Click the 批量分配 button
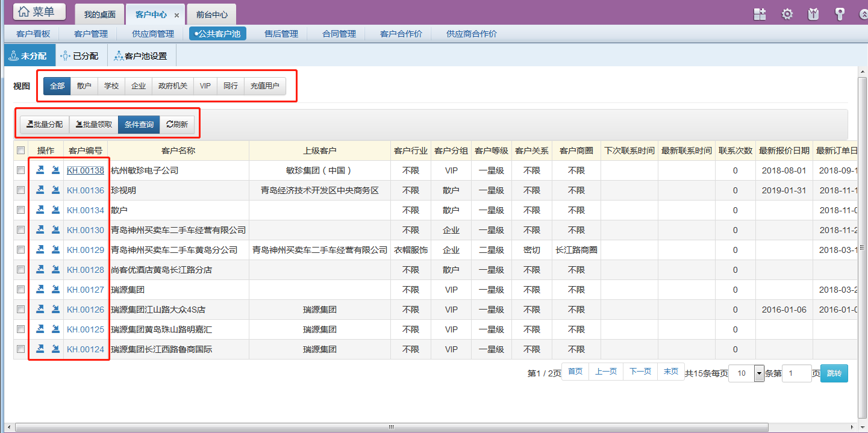 (45, 125)
